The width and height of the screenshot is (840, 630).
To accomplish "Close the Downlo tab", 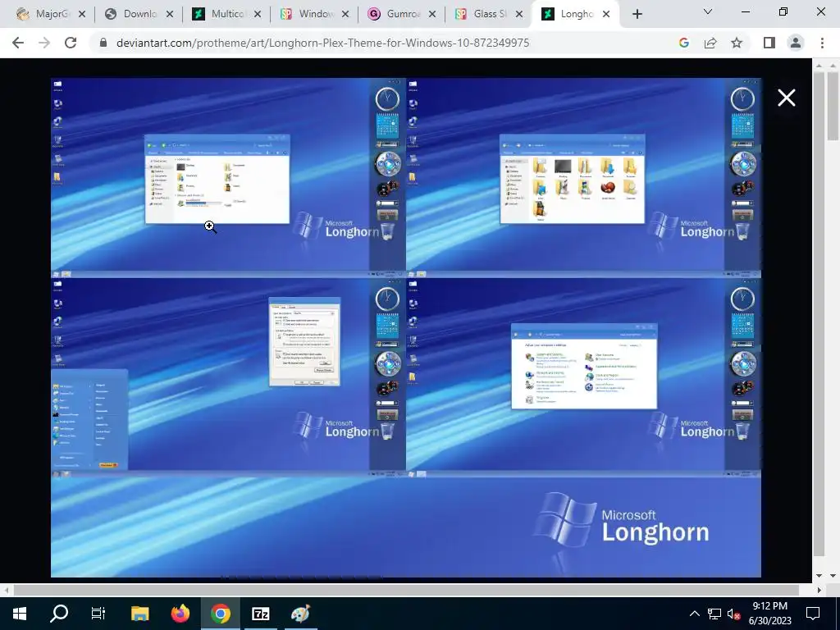I will pos(170,14).
